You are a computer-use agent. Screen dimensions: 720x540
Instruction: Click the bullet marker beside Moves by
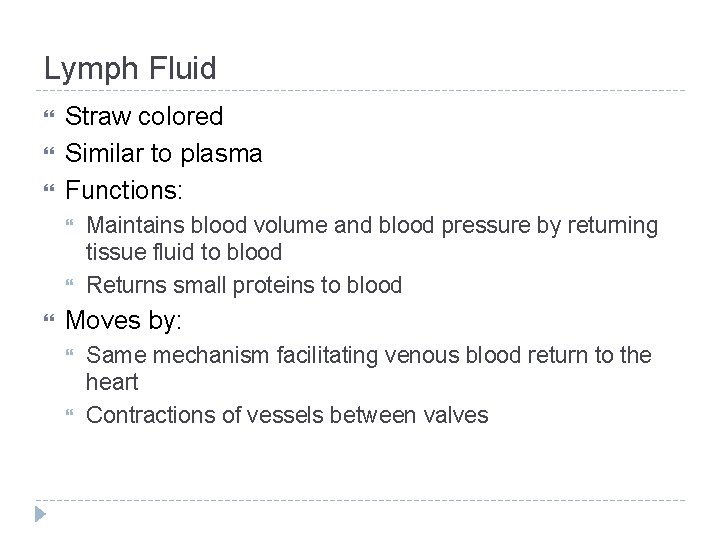tap(49, 321)
